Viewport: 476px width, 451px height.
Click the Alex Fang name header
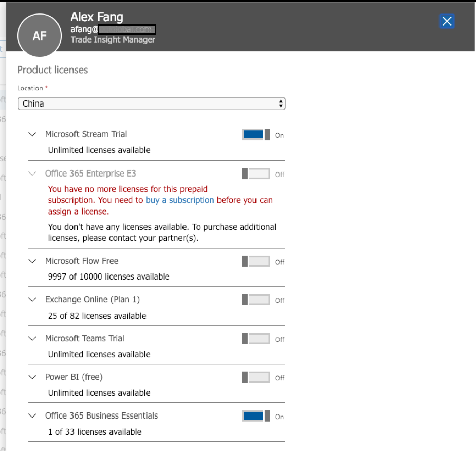[97, 17]
